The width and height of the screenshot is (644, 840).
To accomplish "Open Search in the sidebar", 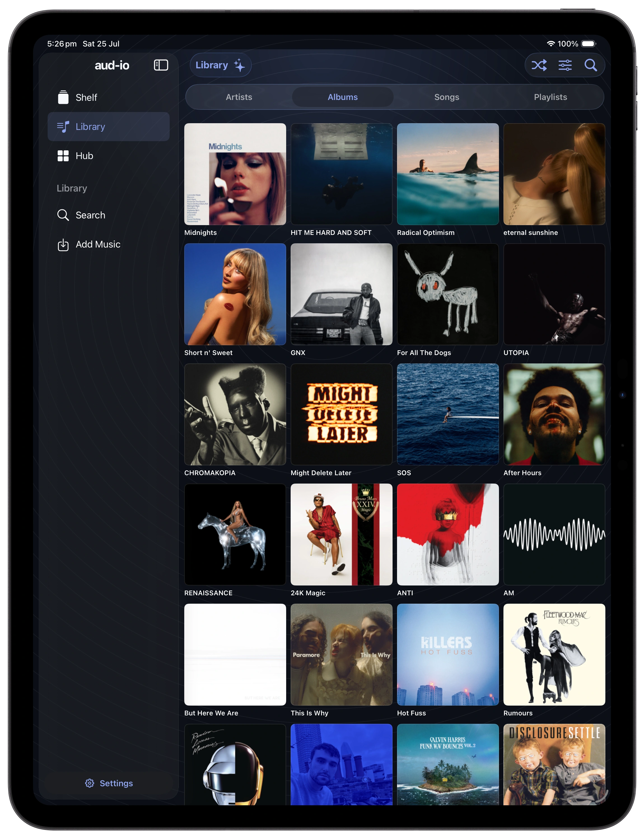I will pyautogui.click(x=108, y=215).
